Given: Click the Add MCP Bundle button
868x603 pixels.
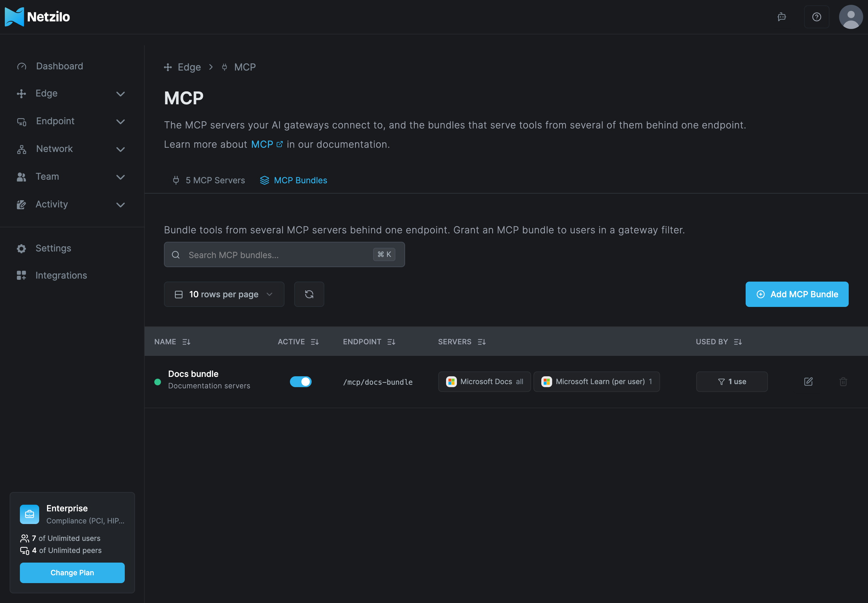Looking at the screenshot, I should (797, 294).
